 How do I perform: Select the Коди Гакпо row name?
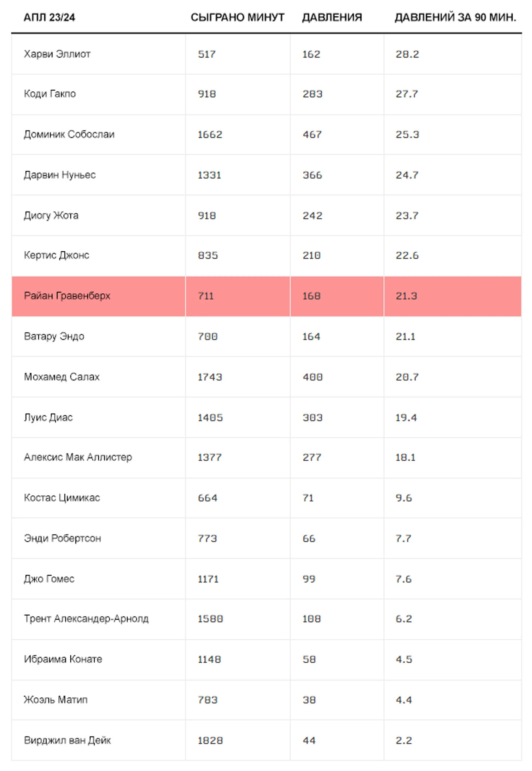click(50, 94)
